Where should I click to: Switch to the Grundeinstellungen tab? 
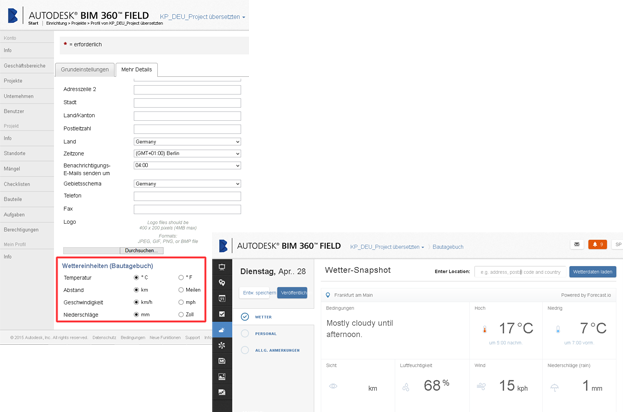(x=85, y=70)
